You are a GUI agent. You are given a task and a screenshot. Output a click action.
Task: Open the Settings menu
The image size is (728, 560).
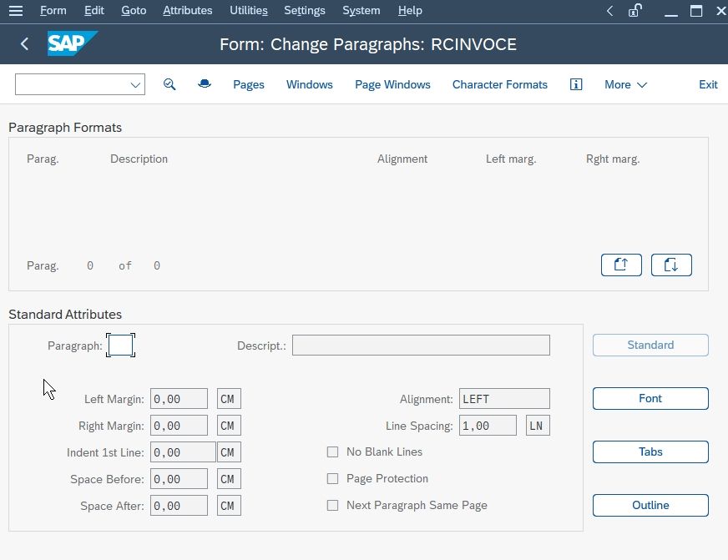click(x=305, y=10)
